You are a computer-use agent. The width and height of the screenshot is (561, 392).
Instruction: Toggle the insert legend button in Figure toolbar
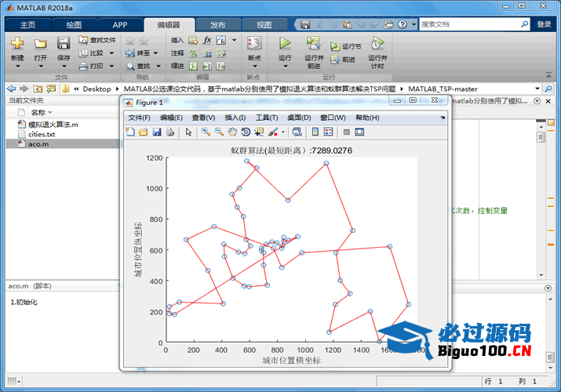point(328,132)
